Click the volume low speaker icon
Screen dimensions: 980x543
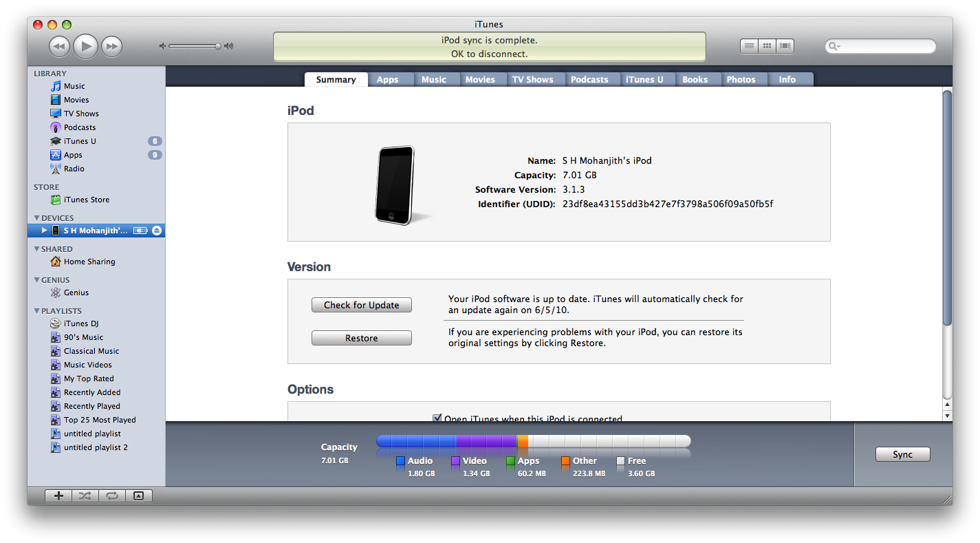163,46
